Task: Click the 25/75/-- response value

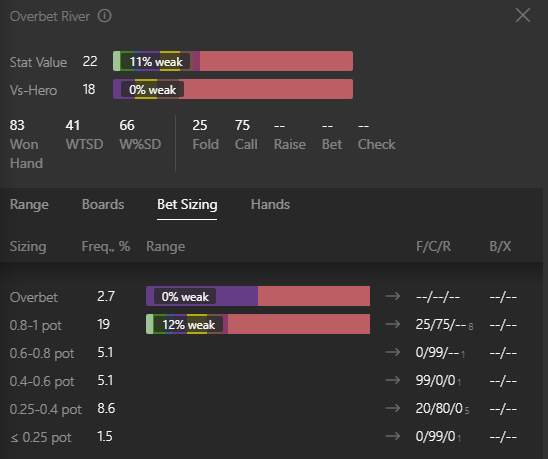Action: 441,325
